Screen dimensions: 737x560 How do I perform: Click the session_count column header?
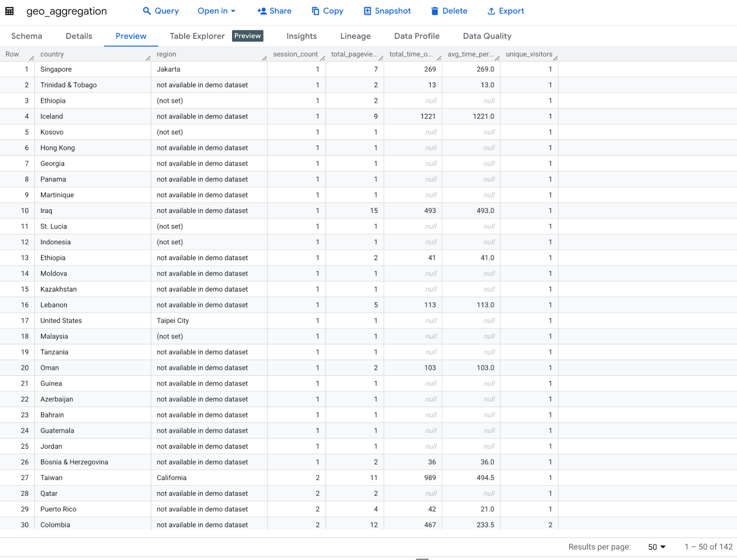pyautogui.click(x=295, y=54)
